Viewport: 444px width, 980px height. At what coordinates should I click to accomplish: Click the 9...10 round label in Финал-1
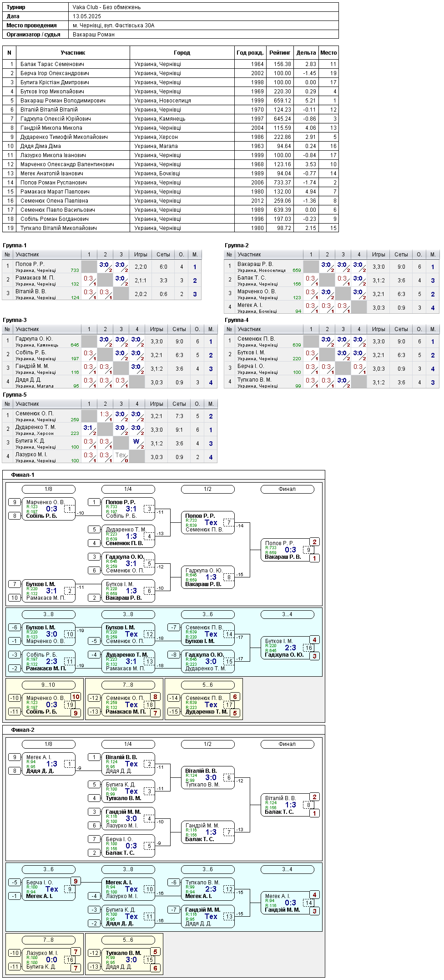point(48,685)
